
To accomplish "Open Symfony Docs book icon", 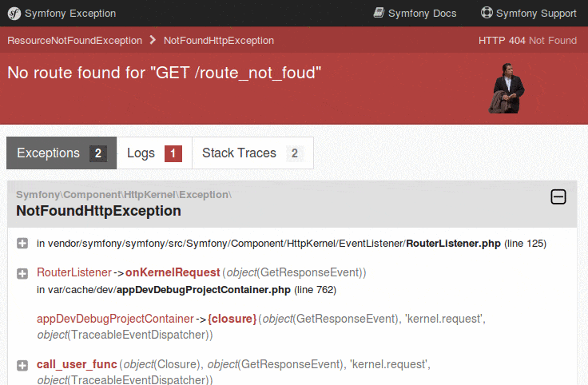I will tap(379, 13).
